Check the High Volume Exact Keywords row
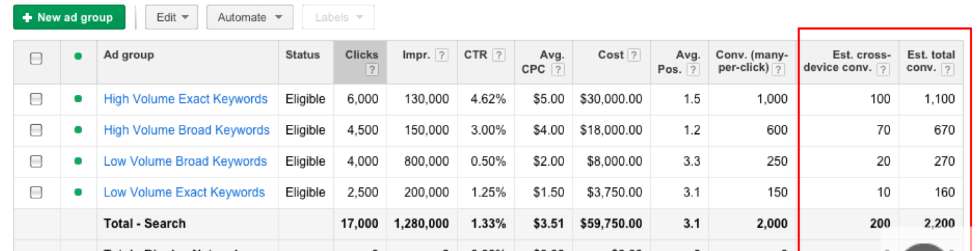This screenshot has height=251, width=980. click(36, 99)
